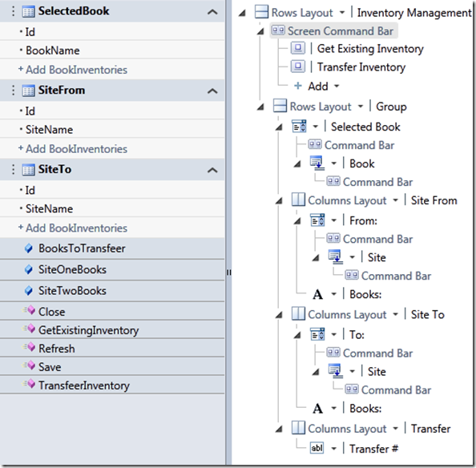Click the Transfer # text box icon
The image size is (476, 468).
[x=317, y=448]
